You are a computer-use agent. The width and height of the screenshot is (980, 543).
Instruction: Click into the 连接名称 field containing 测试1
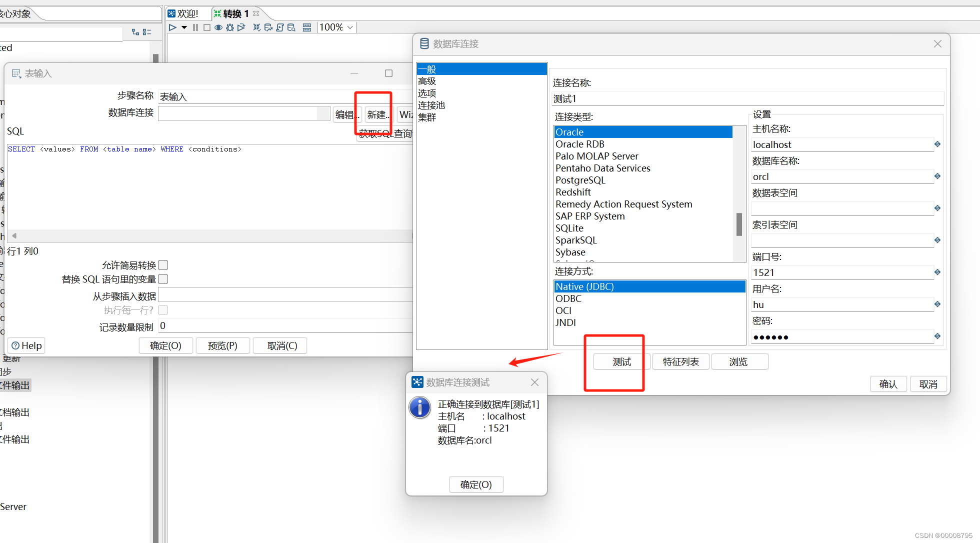(x=748, y=98)
